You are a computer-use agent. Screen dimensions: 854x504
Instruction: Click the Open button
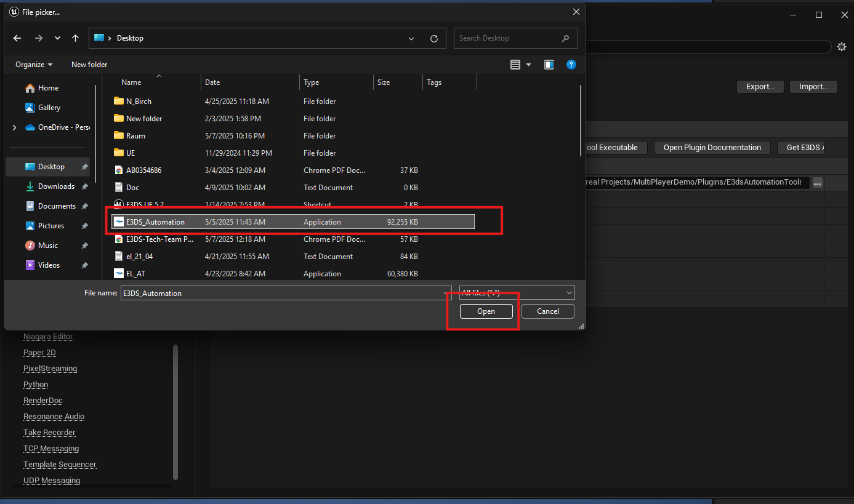486,311
